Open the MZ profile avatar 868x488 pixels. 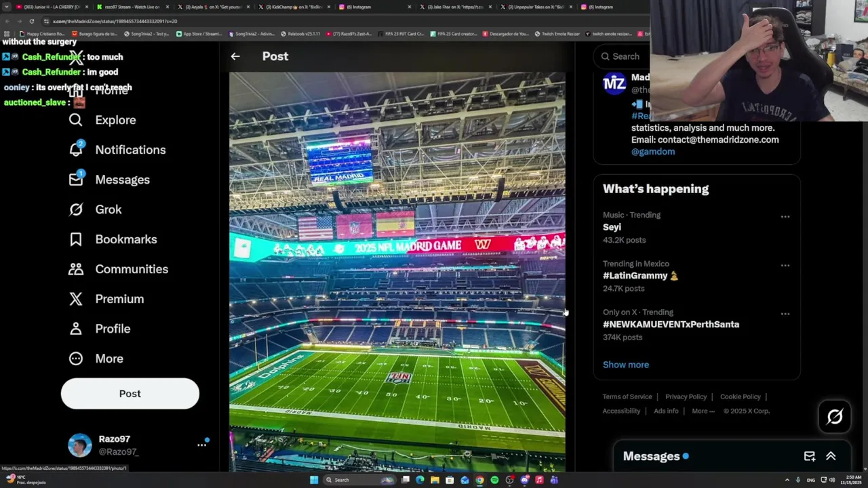[614, 83]
